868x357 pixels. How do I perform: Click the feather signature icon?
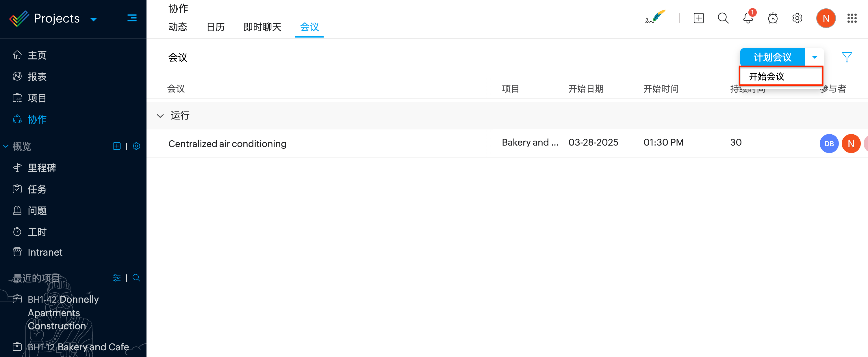point(655,17)
